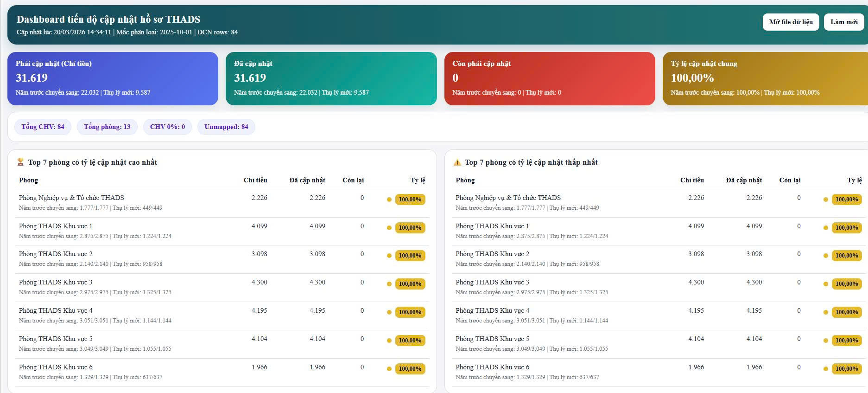Click "Đã cập nhật" header in lowest-rate table
This screenshot has width=868, height=393.
coord(743,180)
